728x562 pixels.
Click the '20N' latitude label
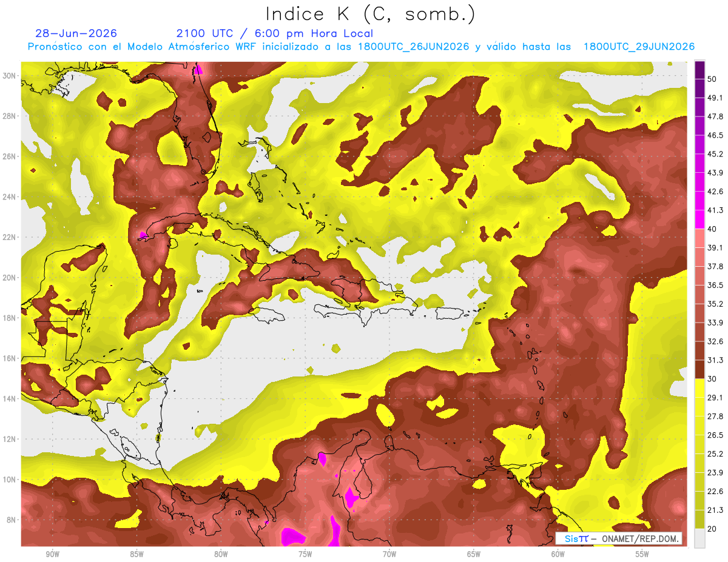click(9, 278)
